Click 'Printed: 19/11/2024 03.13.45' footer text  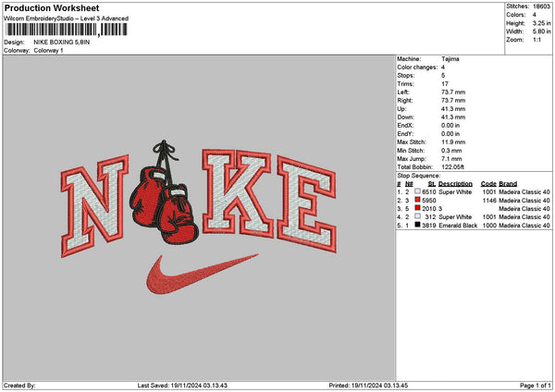tap(368, 386)
